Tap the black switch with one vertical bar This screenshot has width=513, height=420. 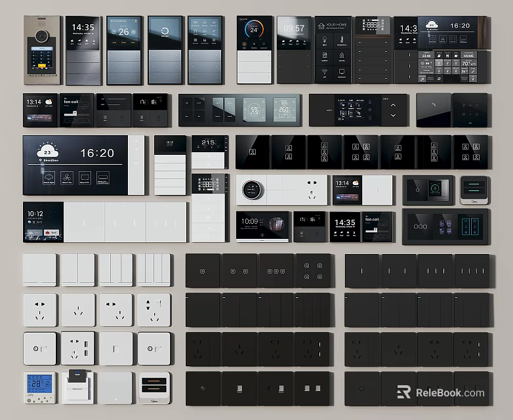pyautogui.click(x=363, y=271)
